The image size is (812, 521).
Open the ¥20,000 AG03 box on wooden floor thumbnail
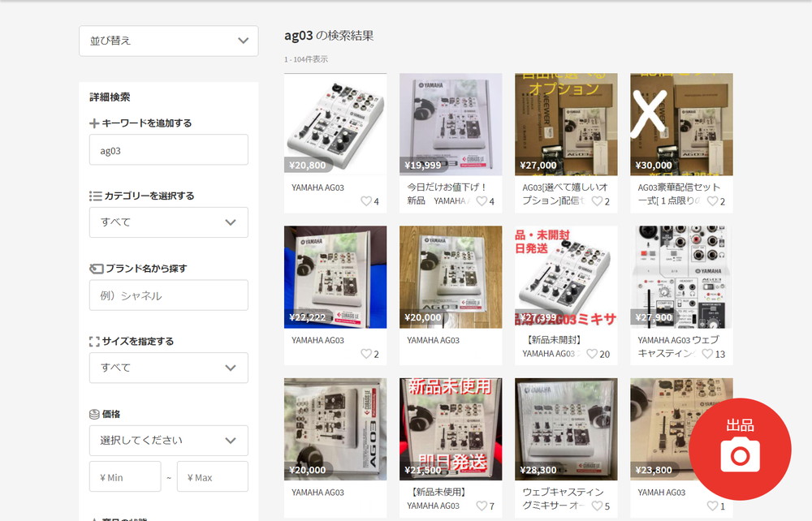451,277
